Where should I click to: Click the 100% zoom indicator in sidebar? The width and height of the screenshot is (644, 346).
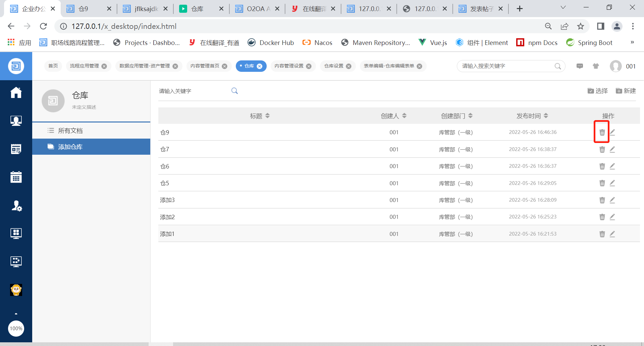coord(16,328)
